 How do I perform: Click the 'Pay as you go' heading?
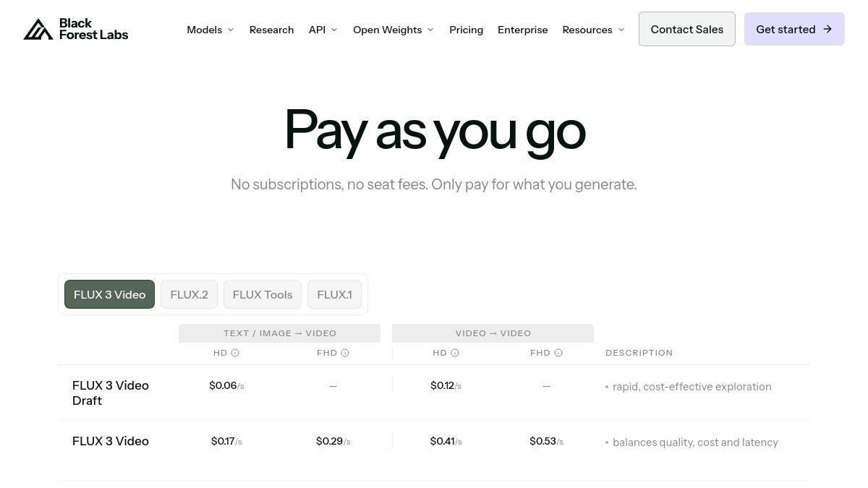coord(434,130)
